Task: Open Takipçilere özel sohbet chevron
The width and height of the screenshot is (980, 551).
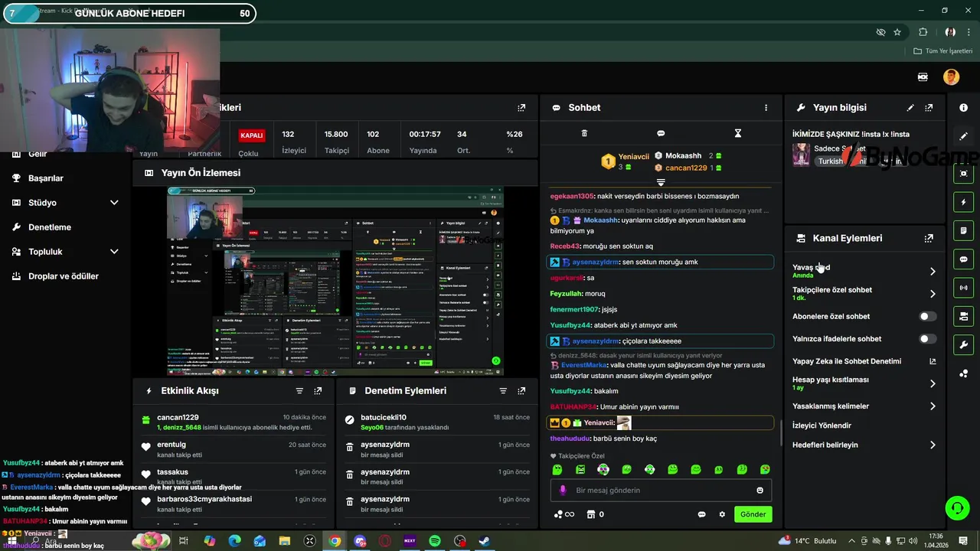Action: (933, 294)
